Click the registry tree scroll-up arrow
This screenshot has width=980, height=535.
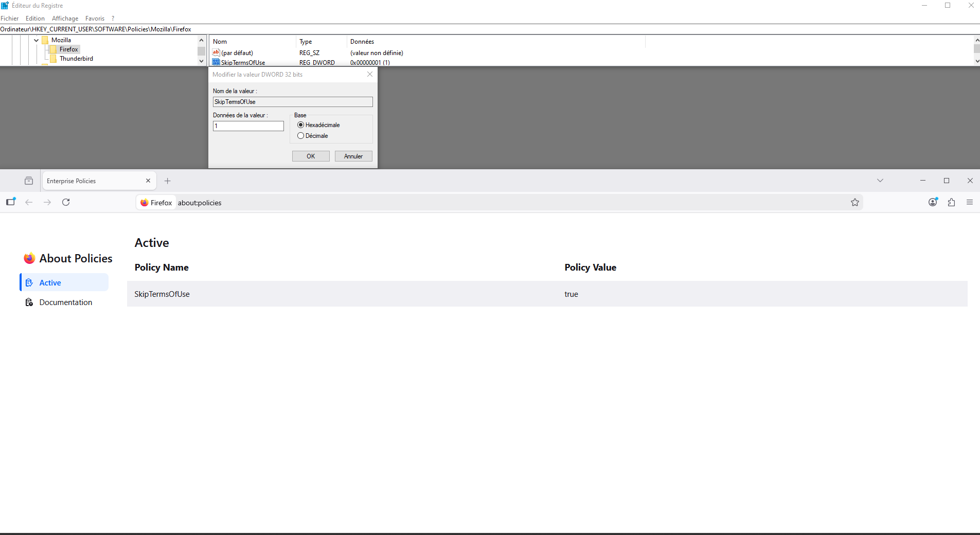[201, 40]
